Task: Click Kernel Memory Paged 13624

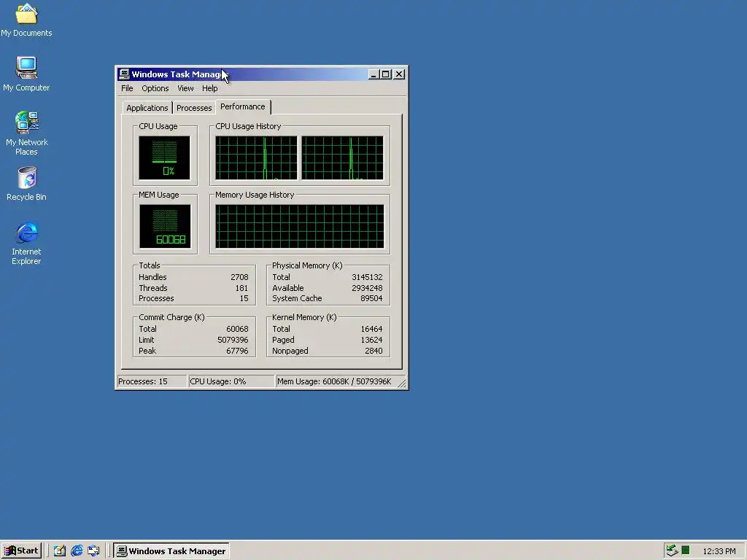Action: [371, 340]
